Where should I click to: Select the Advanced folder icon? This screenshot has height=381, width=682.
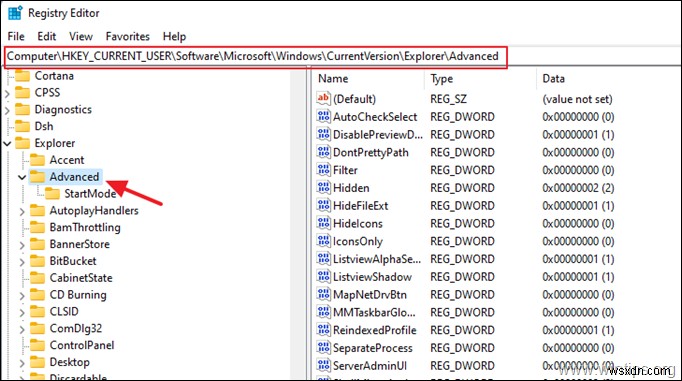(37, 177)
